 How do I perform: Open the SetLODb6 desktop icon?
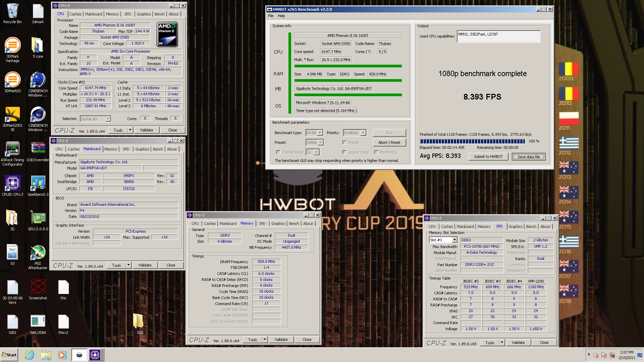coord(38,324)
